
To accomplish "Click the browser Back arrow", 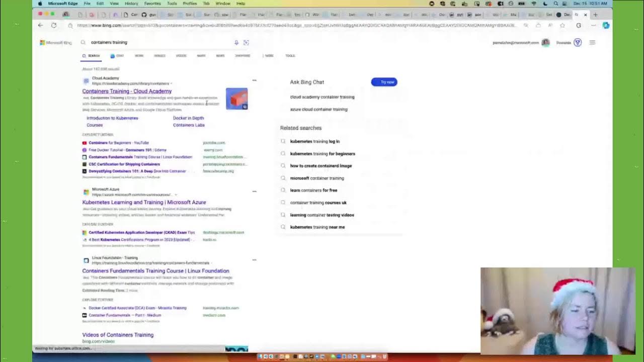I will tap(41, 25).
